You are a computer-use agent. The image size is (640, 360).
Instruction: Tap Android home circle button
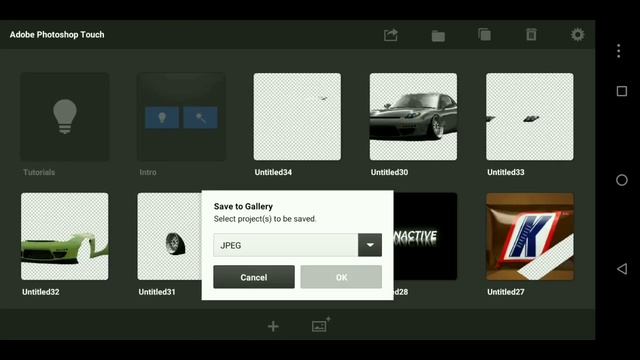pyautogui.click(x=622, y=180)
